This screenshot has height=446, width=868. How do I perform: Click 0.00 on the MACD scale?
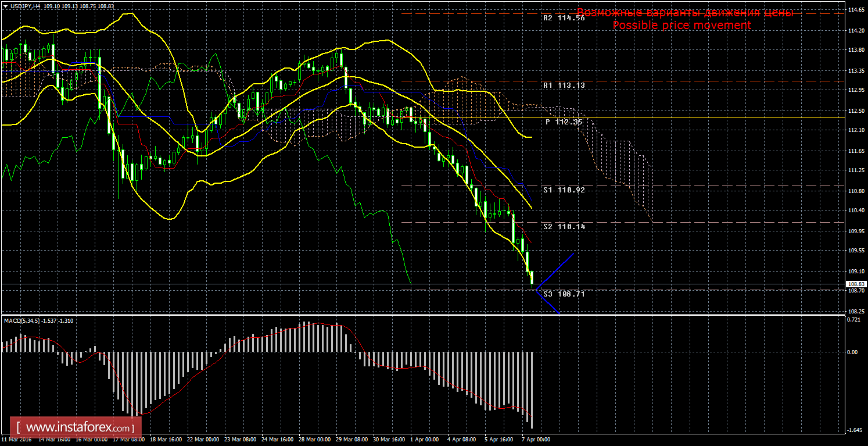852,352
